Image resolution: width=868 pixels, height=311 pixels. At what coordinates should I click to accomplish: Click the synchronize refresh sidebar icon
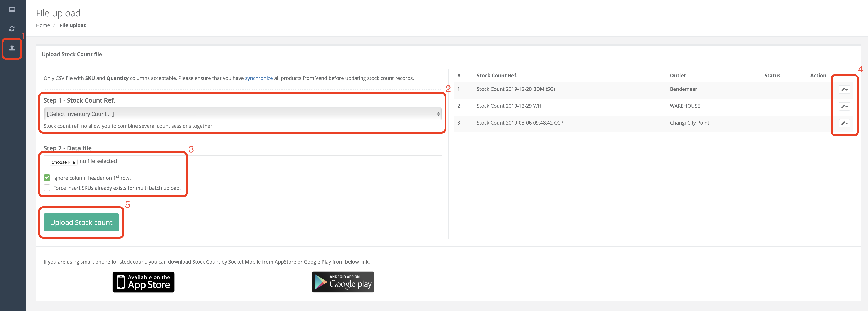12,29
